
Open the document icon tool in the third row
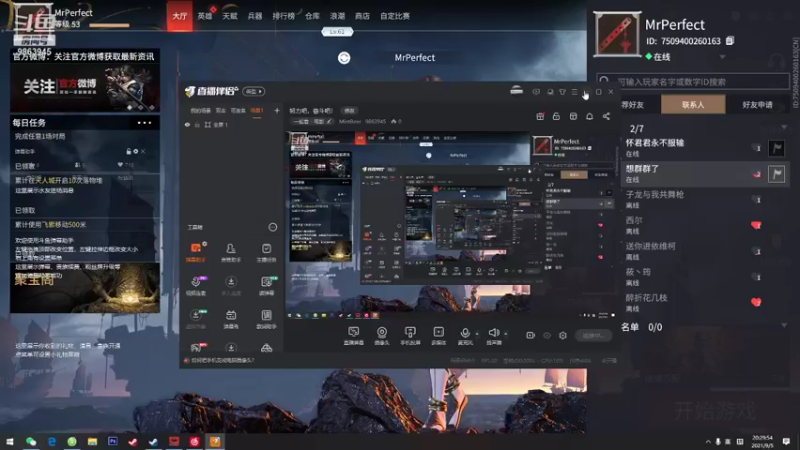(x=266, y=318)
